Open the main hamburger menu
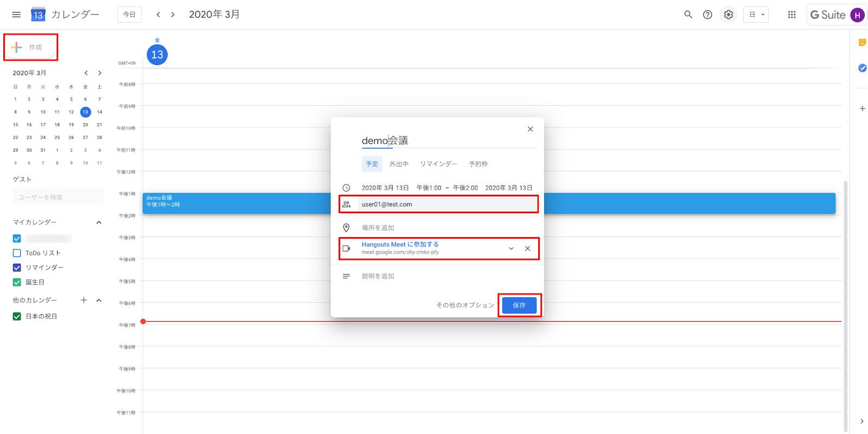This screenshot has width=868, height=434. (16, 15)
